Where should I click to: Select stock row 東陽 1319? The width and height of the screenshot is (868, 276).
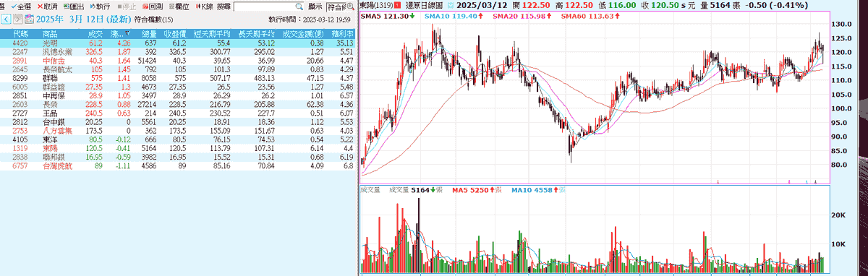pos(179,147)
